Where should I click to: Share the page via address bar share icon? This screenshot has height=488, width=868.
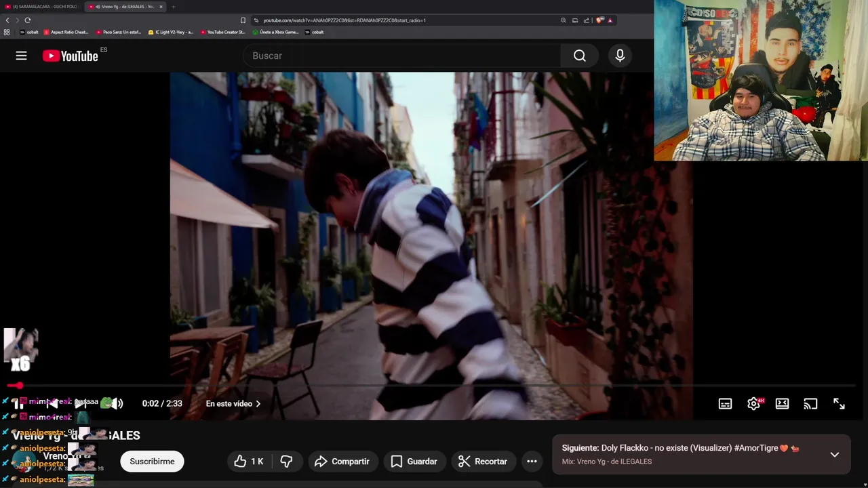(x=587, y=20)
